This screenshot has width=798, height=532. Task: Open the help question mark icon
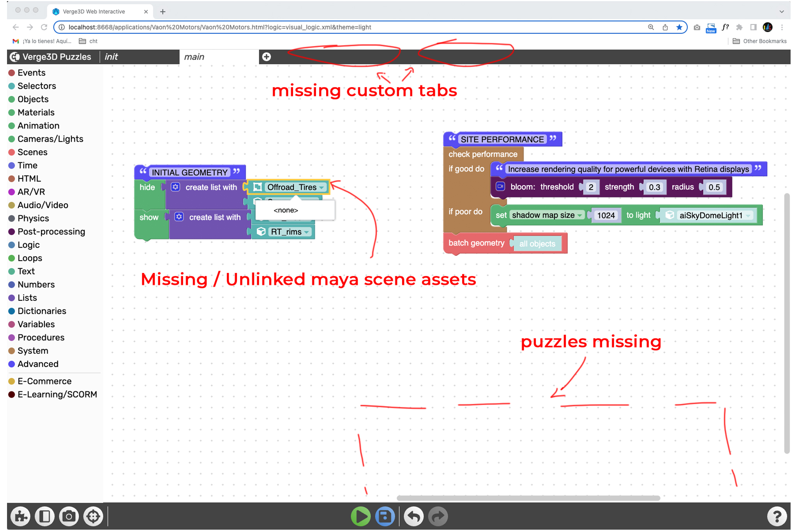[777, 516]
